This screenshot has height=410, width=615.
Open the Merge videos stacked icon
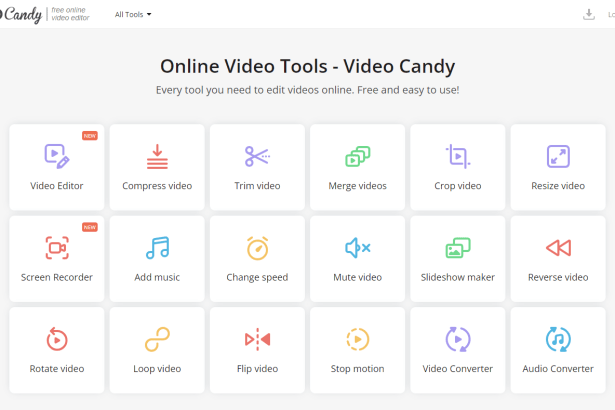tap(358, 156)
